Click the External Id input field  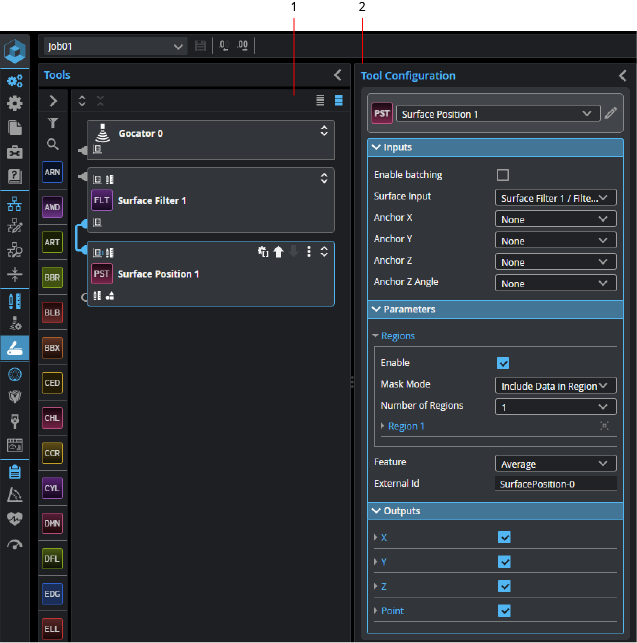click(x=555, y=484)
